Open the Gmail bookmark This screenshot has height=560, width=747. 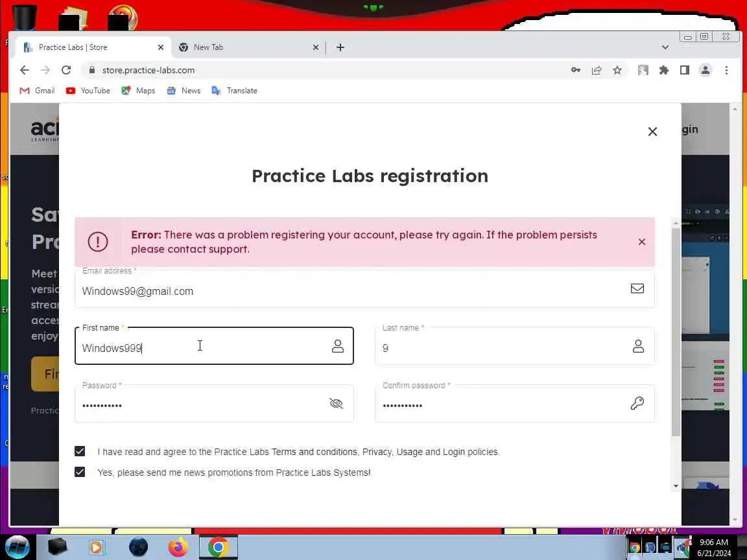[37, 91]
